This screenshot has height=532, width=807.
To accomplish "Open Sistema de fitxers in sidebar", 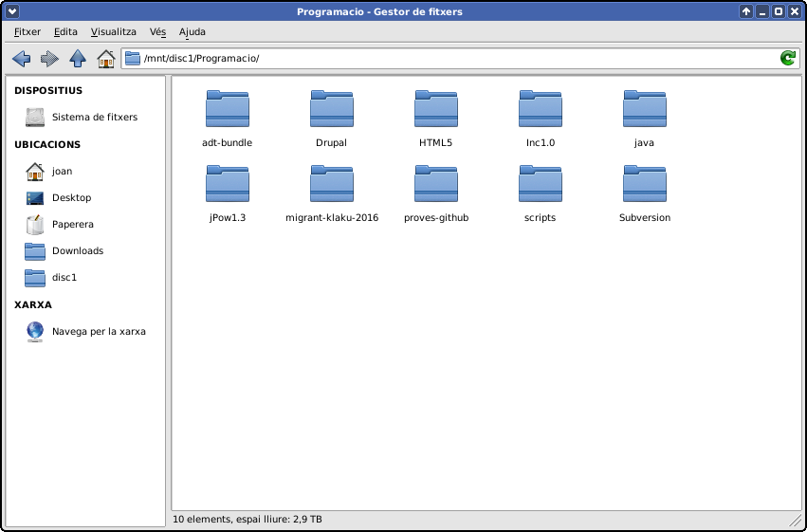I will pos(94,118).
